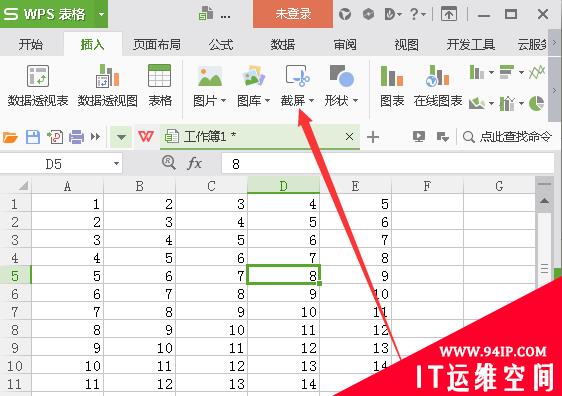Open the 公式 ribbon tab
The height and width of the screenshot is (396, 562).
coord(221,44)
